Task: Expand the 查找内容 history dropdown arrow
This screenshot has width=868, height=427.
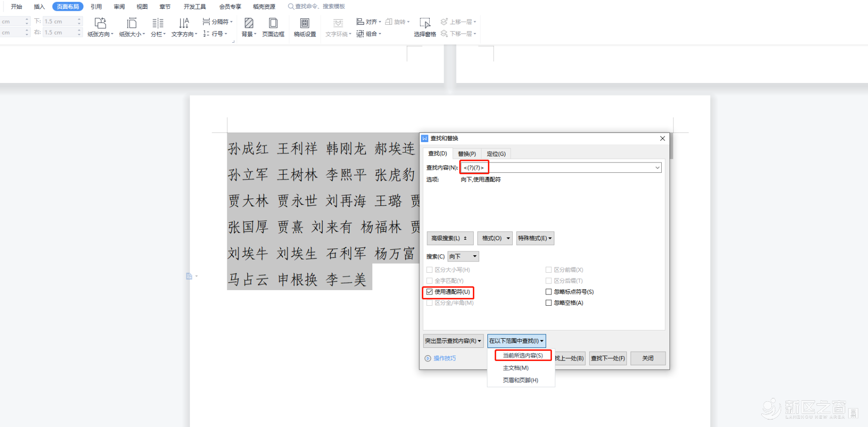Action: point(657,167)
